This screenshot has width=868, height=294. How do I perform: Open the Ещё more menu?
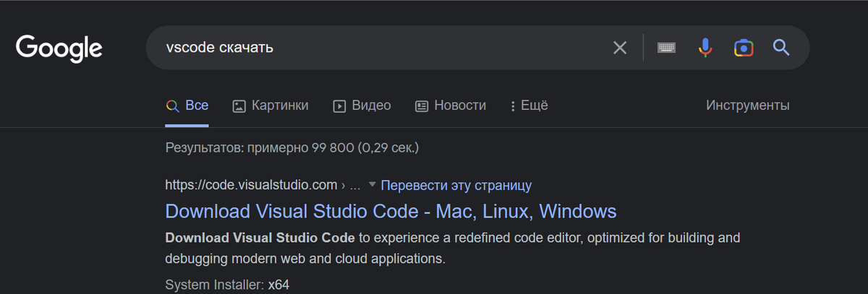529,105
